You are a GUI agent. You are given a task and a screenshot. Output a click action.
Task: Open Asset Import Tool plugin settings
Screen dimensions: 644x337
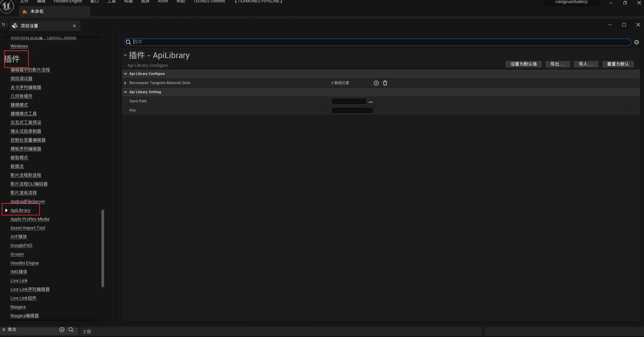click(x=28, y=228)
